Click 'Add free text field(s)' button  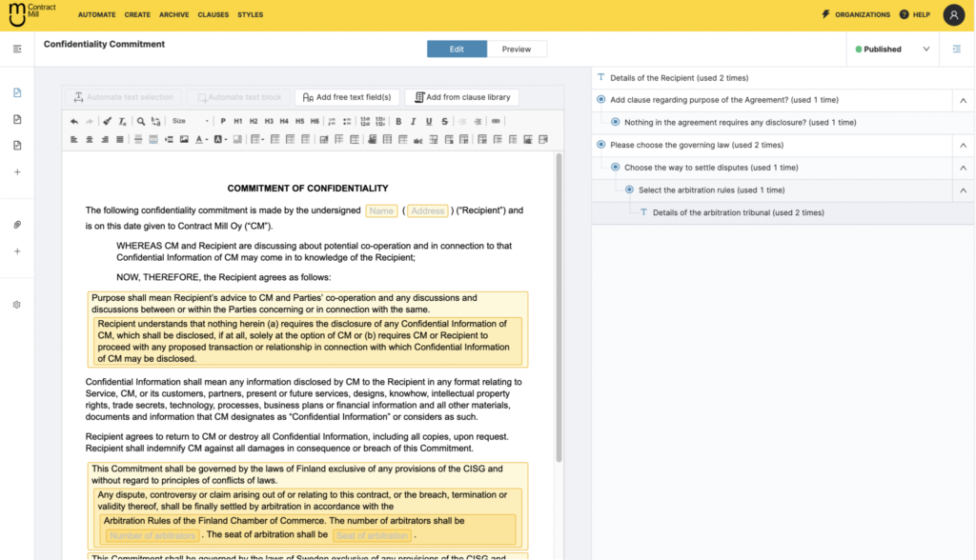347,97
